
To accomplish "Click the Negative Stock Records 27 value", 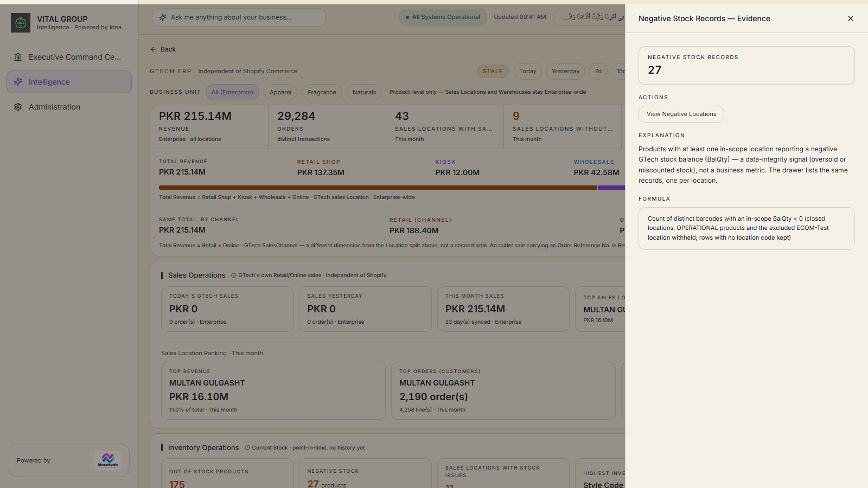I will pos(655,70).
